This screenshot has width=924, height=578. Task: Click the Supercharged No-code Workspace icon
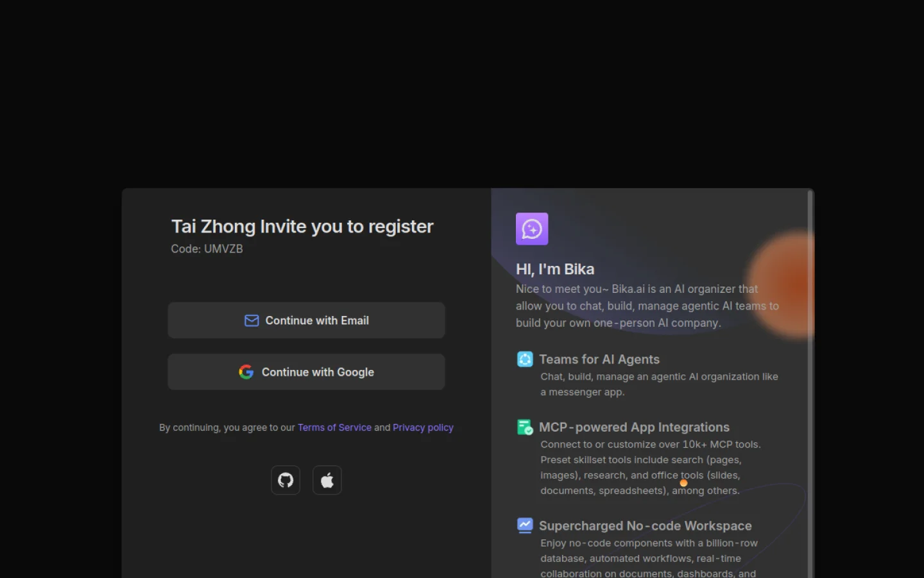(x=525, y=525)
